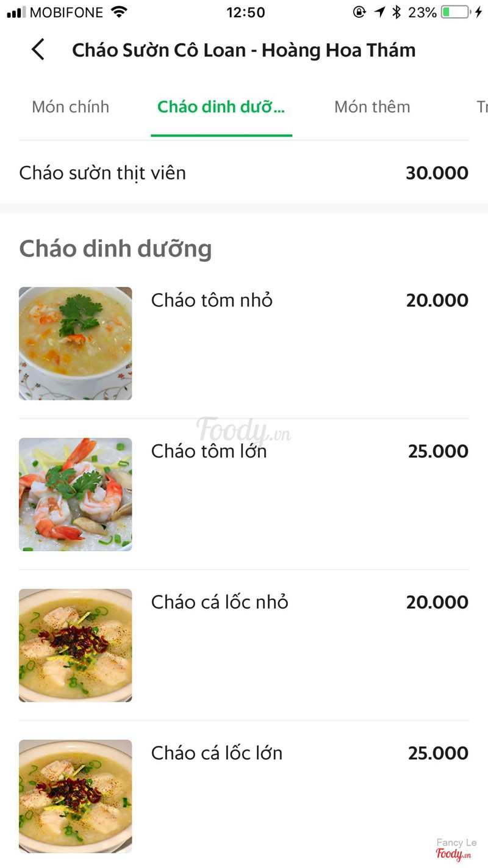The height and width of the screenshot is (868, 488).
Task: Tap the location arrow status icon
Action: click(379, 12)
